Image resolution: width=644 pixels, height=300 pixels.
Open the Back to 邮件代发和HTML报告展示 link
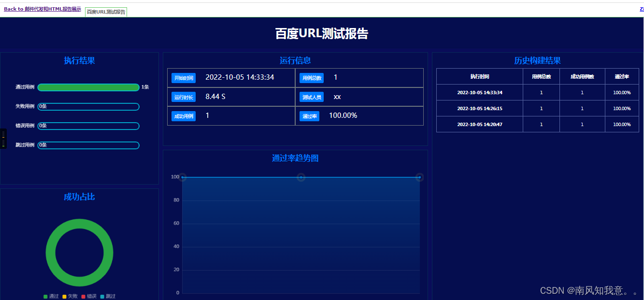click(x=43, y=9)
